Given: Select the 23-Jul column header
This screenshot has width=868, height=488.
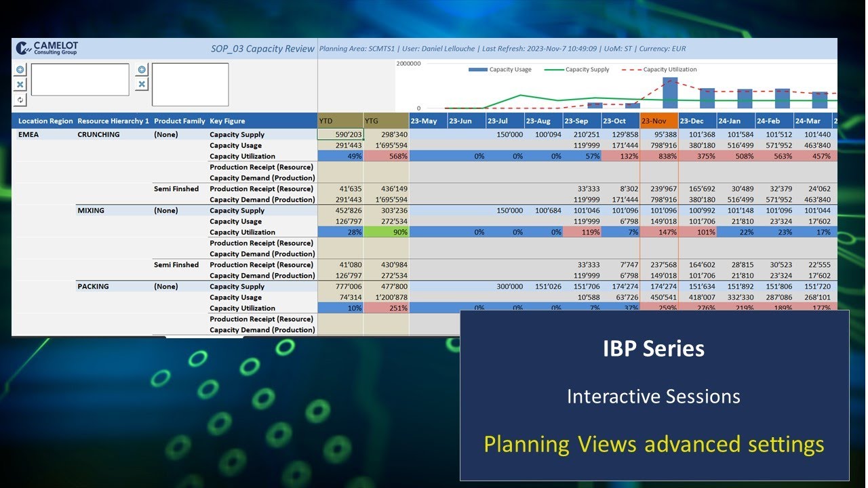Looking at the screenshot, I should tap(505, 121).
